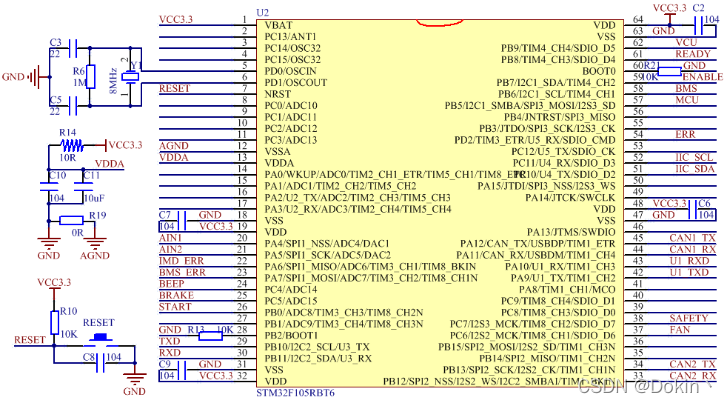Click the C7 capacitor near pin 18
The height and width of the screenshot is (403, 727).
(182, 221)
